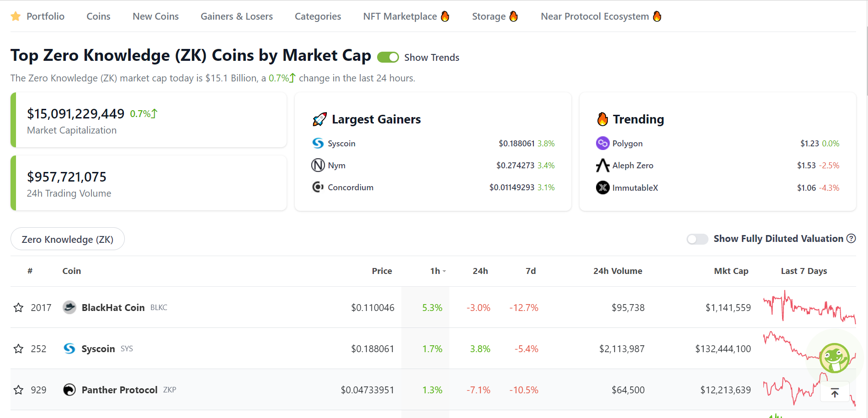Click the NFT Marketplace fire icon
Viewport: 868px width, 418px height.
[x=445, y=16]
